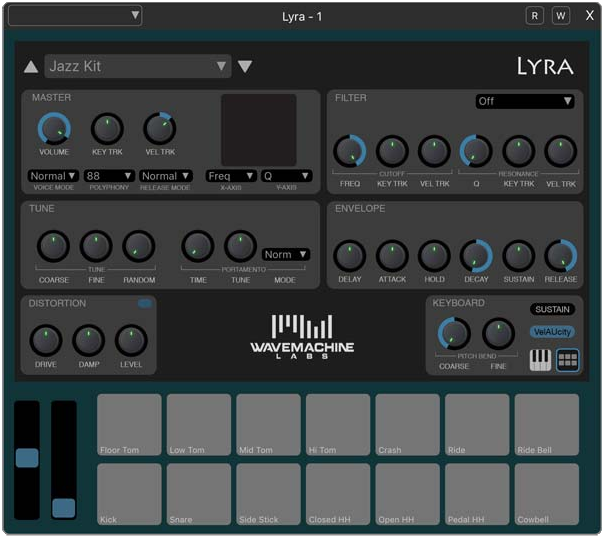Trigger the Cowbell pad
The width and height of the screenshot is (605, 536).
(x=547, y=494)
